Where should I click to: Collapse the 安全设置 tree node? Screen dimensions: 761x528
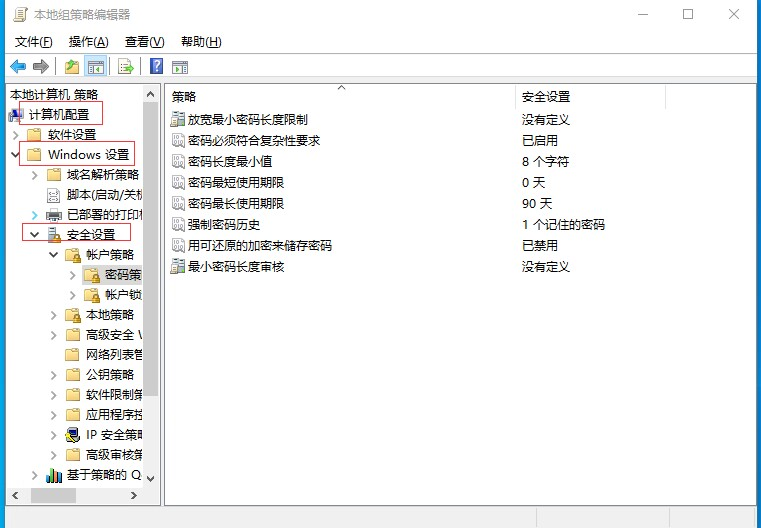[x=34, y=234]
